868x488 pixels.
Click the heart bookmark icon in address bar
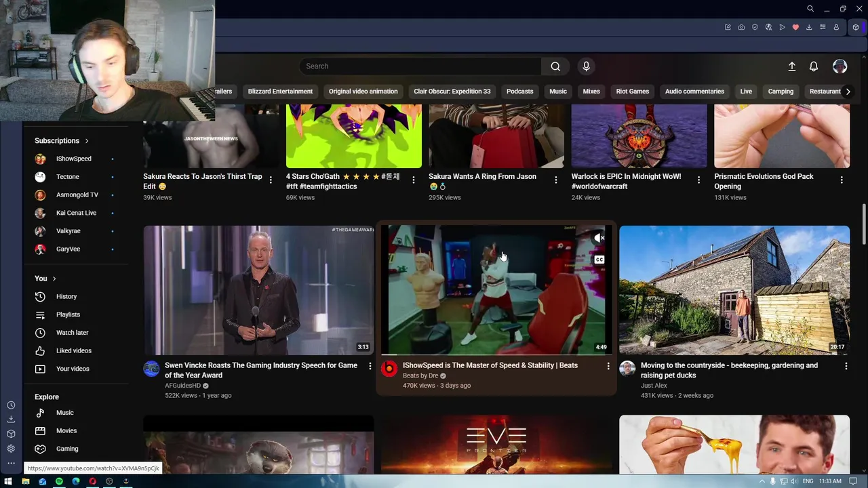tap(795, 27)
